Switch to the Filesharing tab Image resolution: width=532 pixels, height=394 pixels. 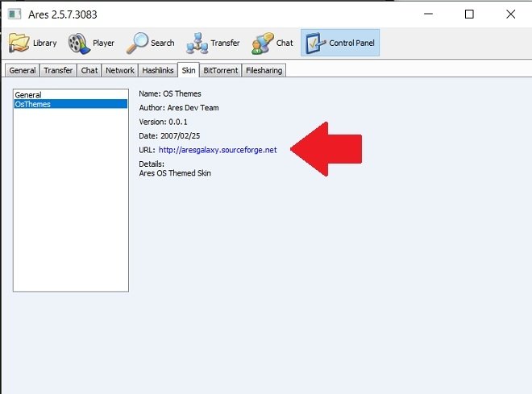tap(264, 70)
